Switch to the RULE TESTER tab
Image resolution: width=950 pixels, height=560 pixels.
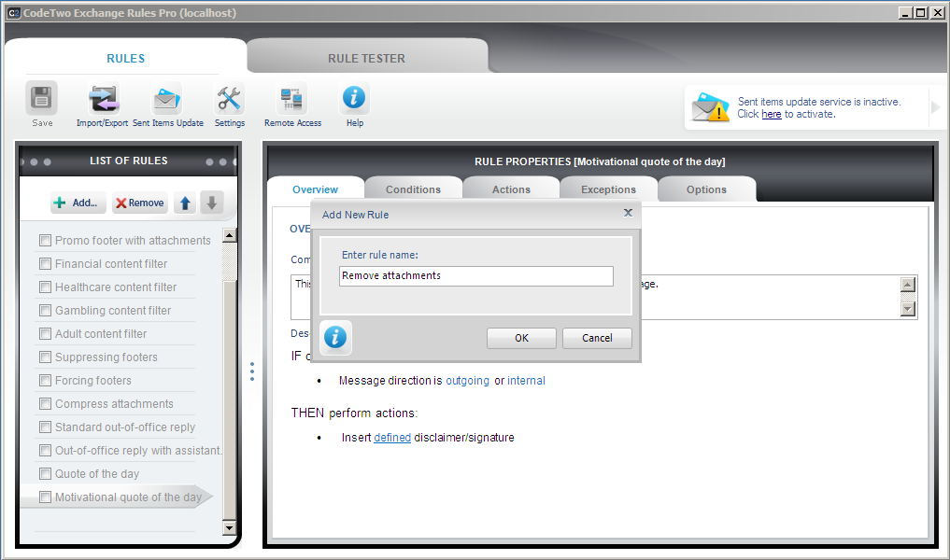[x=366, y=58]
